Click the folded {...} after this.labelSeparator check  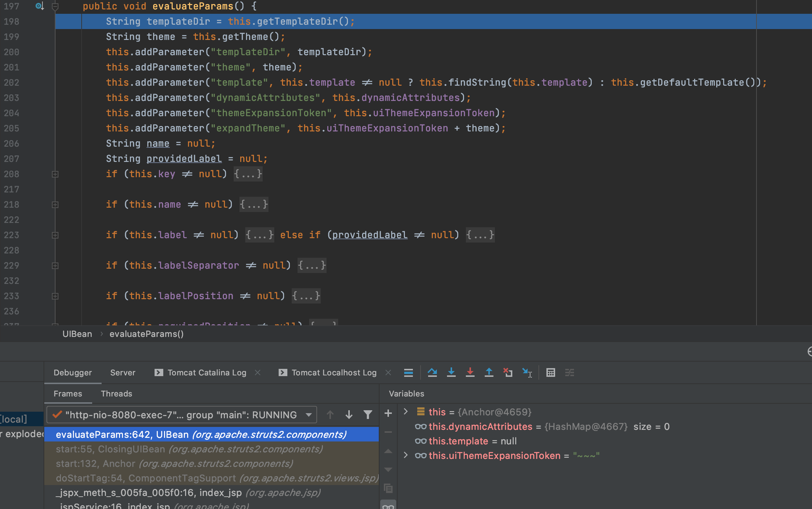tap(312, 265)
